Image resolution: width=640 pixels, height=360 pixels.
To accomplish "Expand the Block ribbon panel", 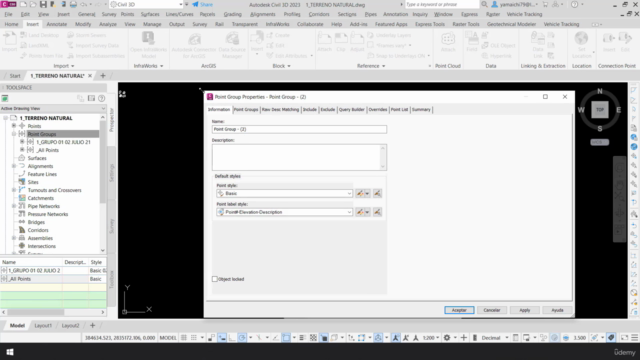I will click(x=281, y=66).
